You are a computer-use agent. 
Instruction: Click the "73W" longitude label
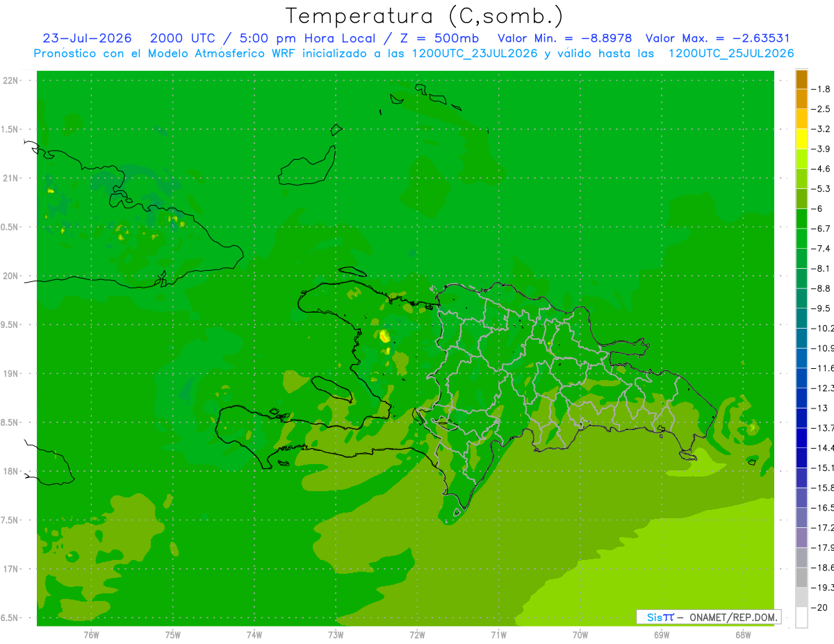click(336, 634)
